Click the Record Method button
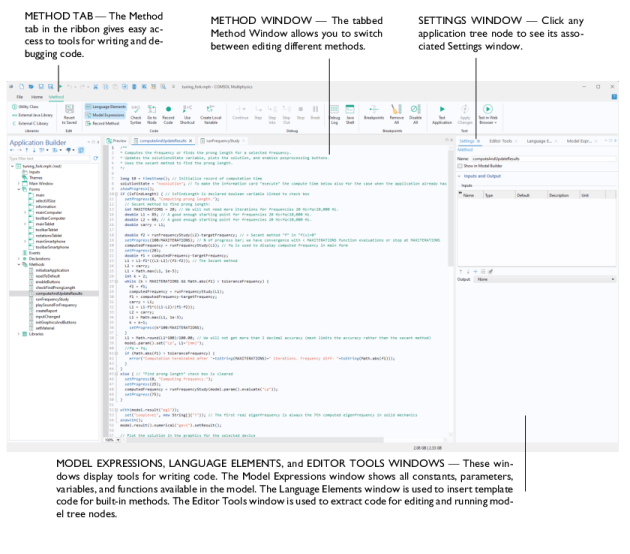The height and width of the screenshot is (554, 630). pos(105,121)
